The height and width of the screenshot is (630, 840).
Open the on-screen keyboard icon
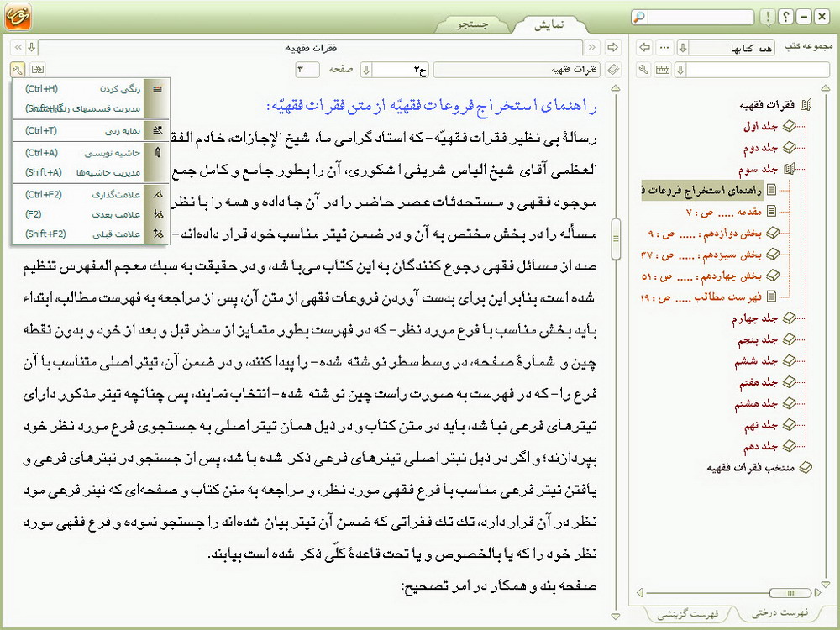[663, 70]
